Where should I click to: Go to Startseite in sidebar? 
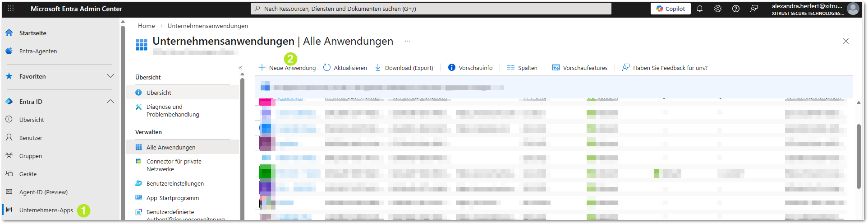pos(33,33)
